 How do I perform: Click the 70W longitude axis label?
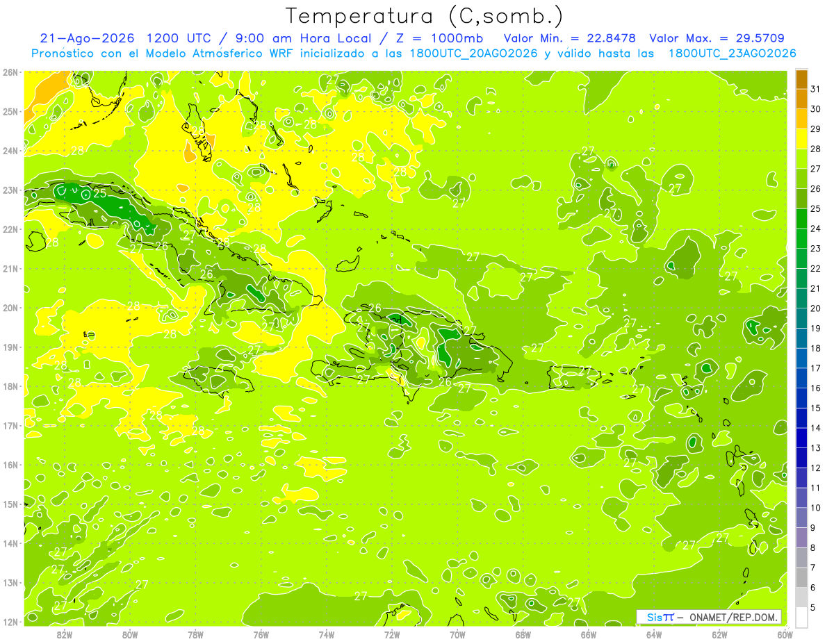(x=457, y=634)
